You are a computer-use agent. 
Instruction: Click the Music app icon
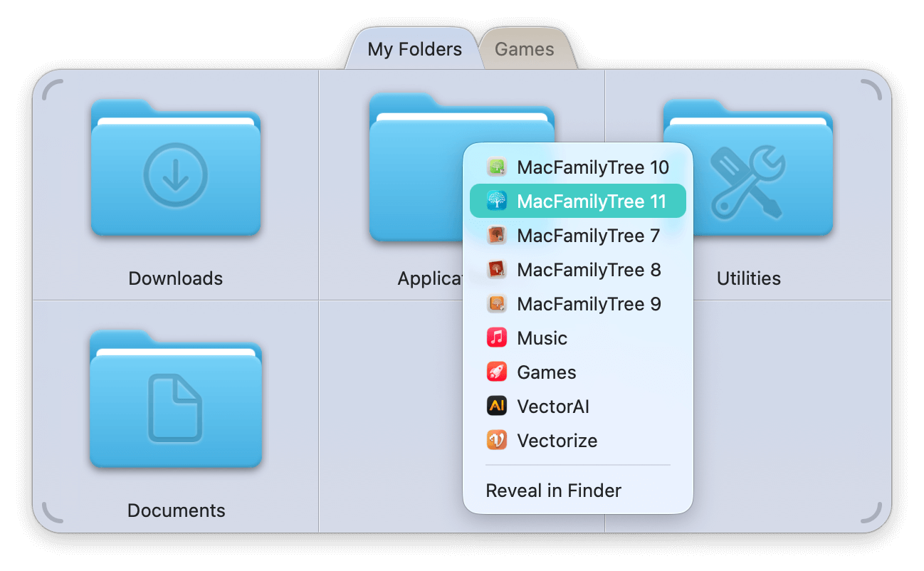[496, 338]
